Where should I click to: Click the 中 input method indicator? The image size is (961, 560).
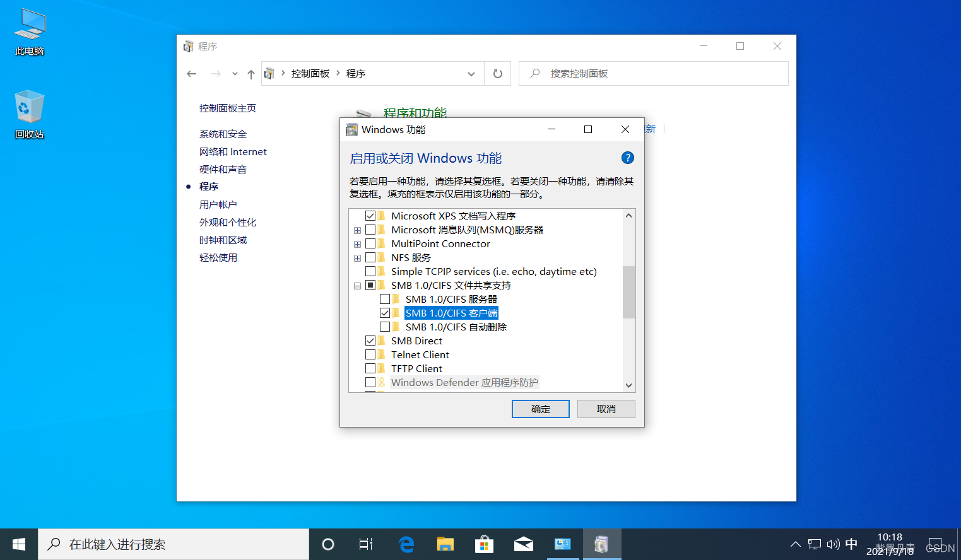(x=851, y=544)
